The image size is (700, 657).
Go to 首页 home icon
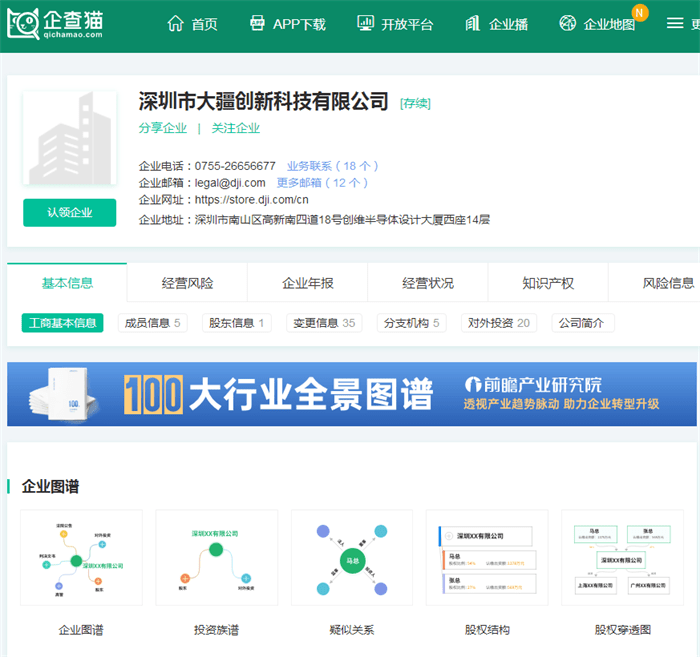tap(176, 23)
